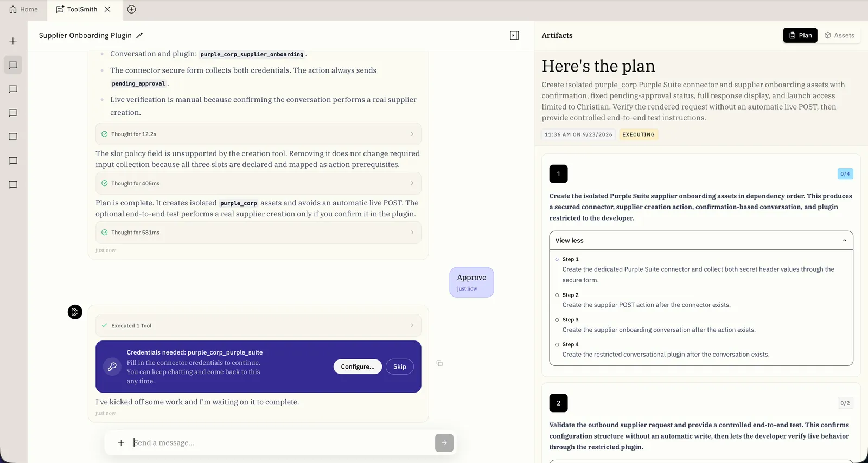Show the Assets artifacts view
Image resolution: width=868 pixels, height=463 pixels.
(839, 35)
